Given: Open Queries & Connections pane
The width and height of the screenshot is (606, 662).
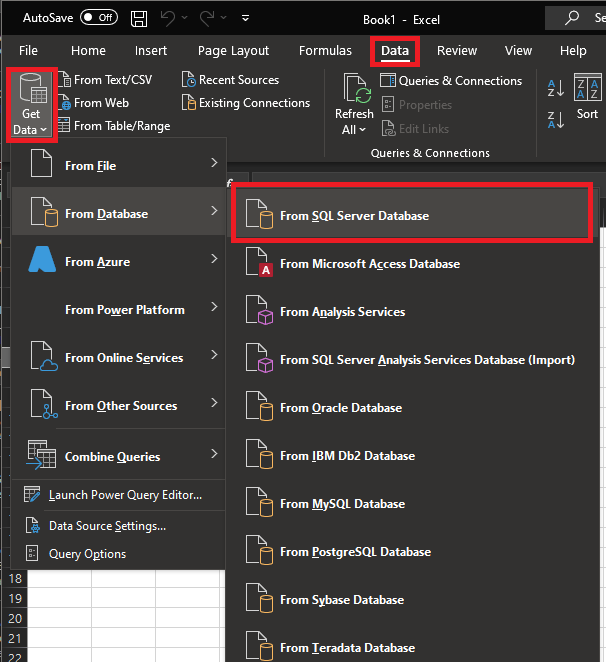Looking at the screenshot, I should (451, 81).
